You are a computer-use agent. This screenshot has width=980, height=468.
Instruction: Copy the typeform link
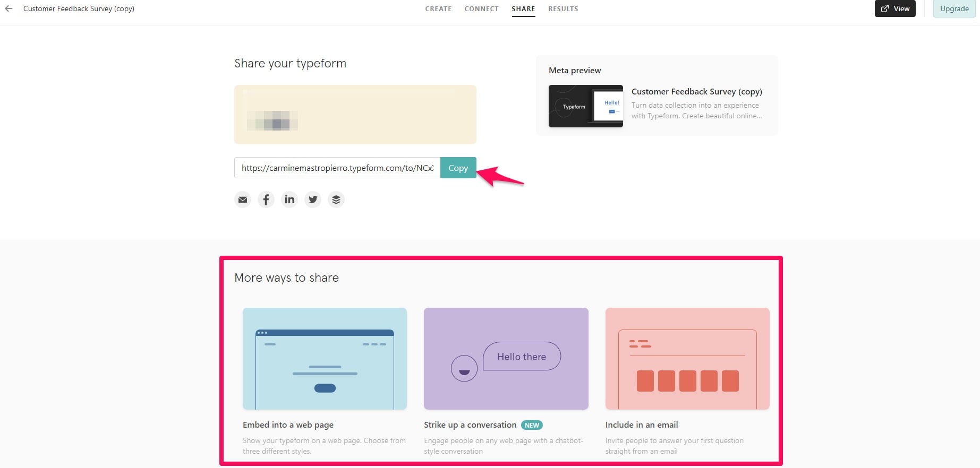pyautogui.click(x=458, y=168)
